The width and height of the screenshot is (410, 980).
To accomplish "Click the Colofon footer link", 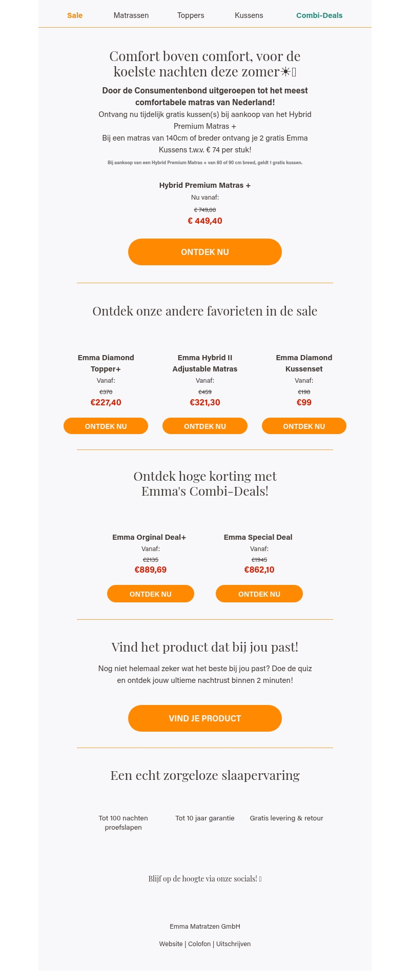I will click(x=199, y=944).
